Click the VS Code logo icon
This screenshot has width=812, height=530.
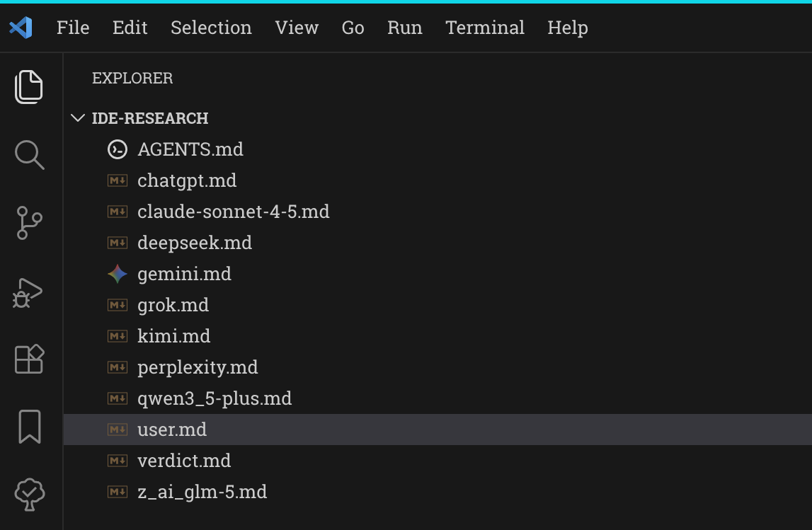[21, 28]
